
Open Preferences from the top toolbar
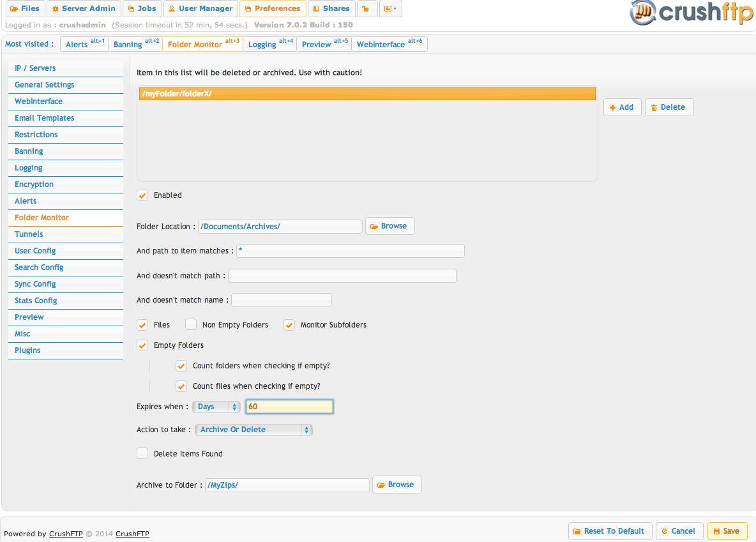[x=273, y=8]
